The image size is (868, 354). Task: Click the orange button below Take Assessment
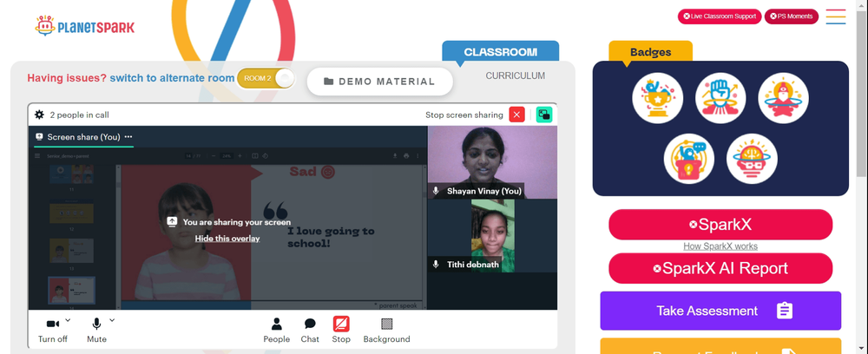(720, 346)
